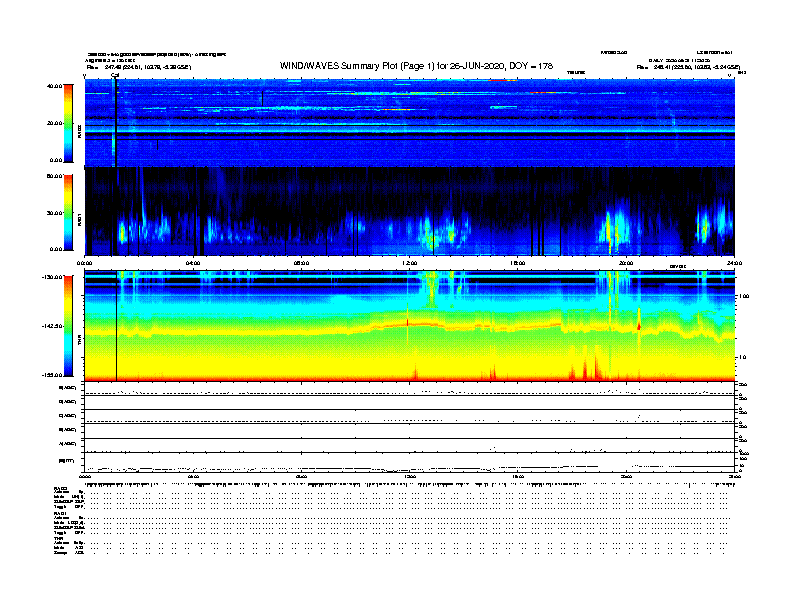Click the 30.00 tick on RAD1 color scale
792x612 pixels.
pos(54,213)
